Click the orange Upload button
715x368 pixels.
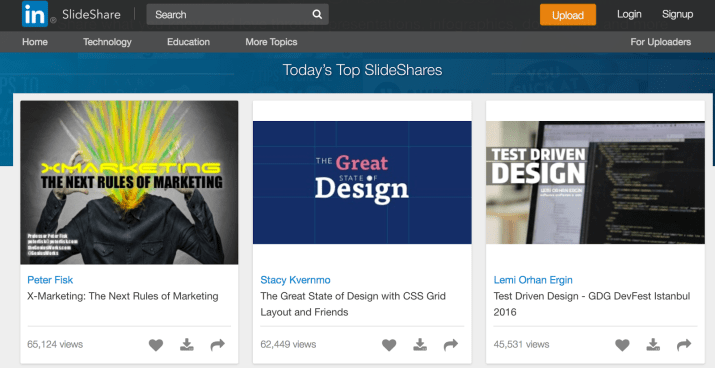[568, 15]
